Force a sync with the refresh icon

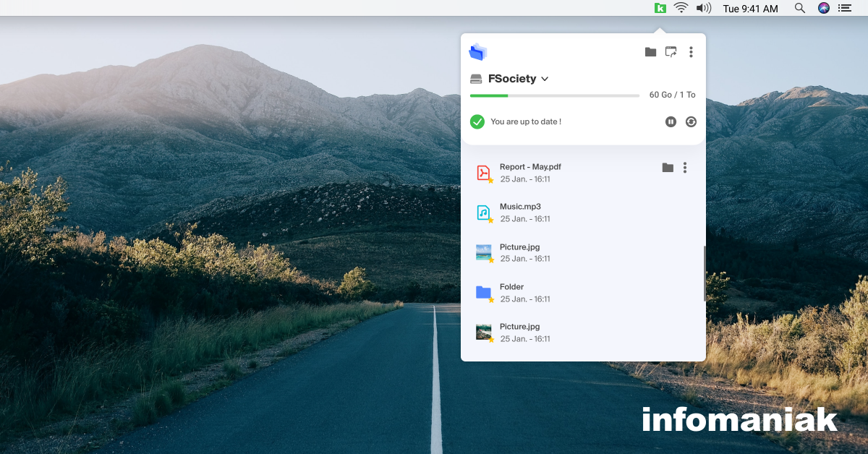click(691, 121)
